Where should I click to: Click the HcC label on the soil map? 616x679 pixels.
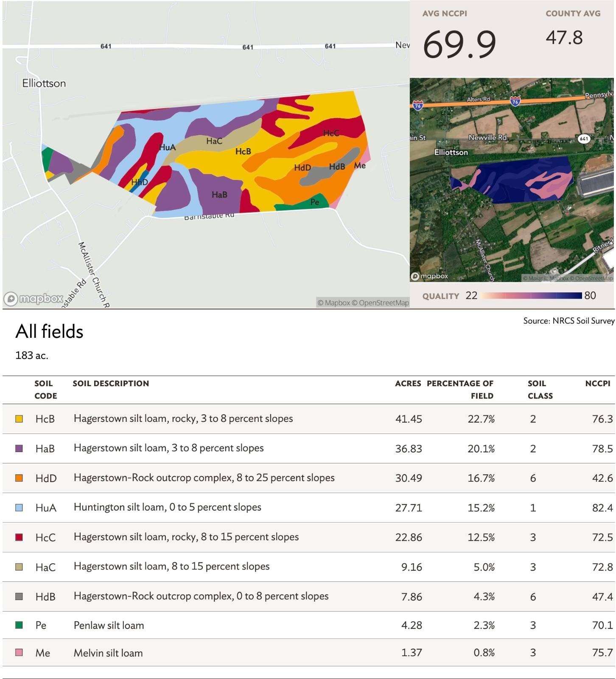(331, 133)
